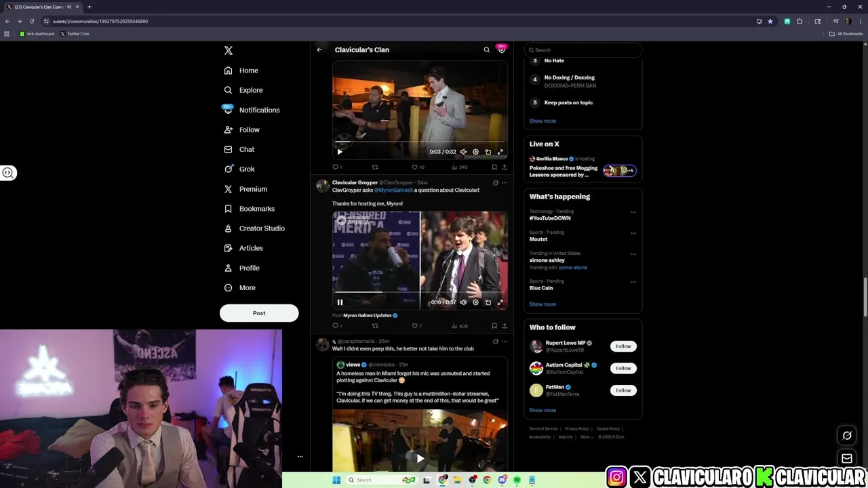Image resolution: width=868 pixels, height=488 pixels.
Task: Follow Autism Capital
Action: click(623, 368)
